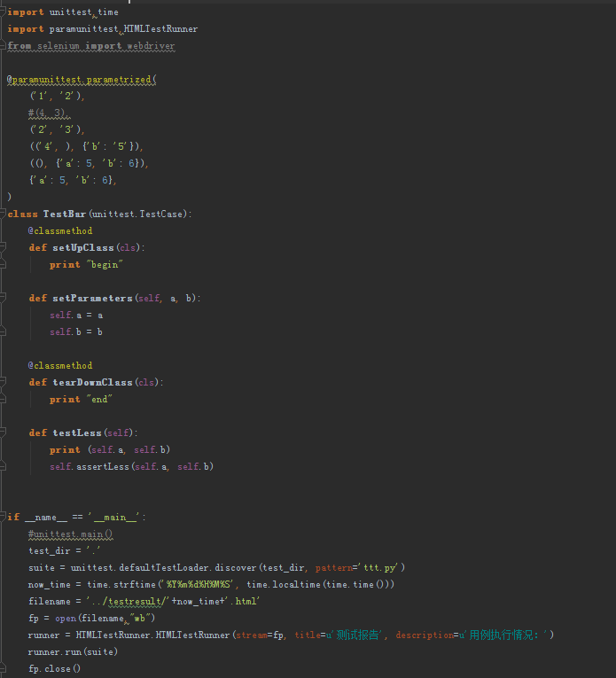Click method name 'testLess'
The width and height of the screenshot is (616, 678).
[x=77, y=433]
